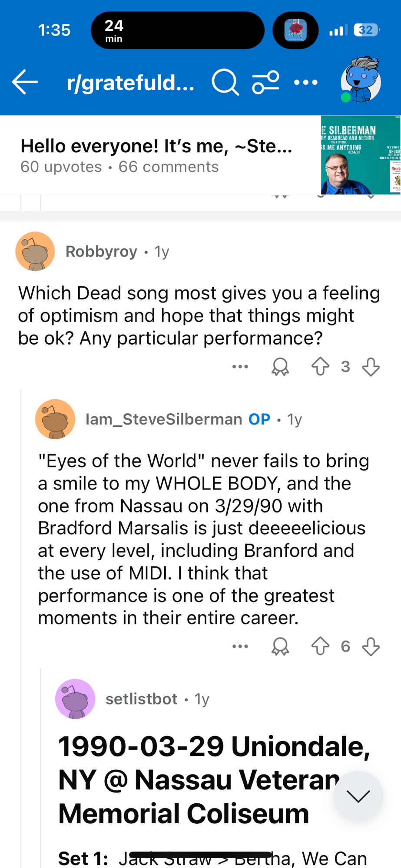The height and width of the screenshot is (868, 401).
Task: Open Iam_SteveSilberman username link
Action: coord(164,419)
